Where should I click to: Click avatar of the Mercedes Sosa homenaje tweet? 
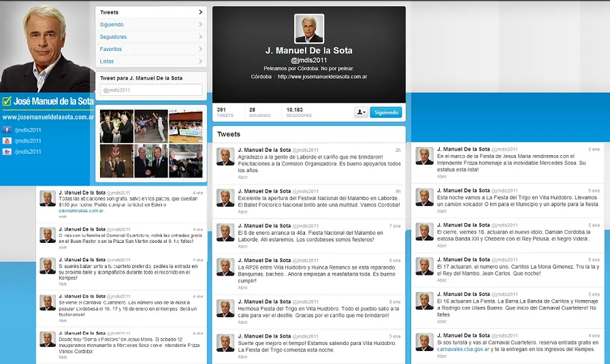(424, 156)
